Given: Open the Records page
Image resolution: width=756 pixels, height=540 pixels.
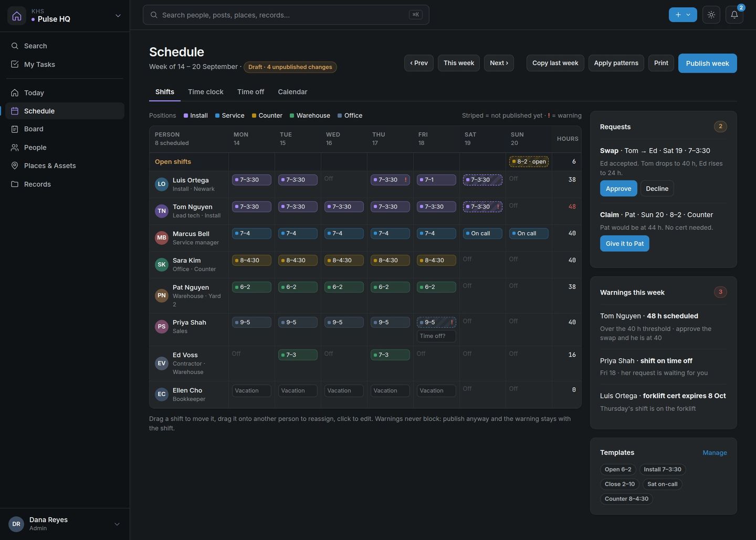Looking at the screenshot, I should point(65,184).
